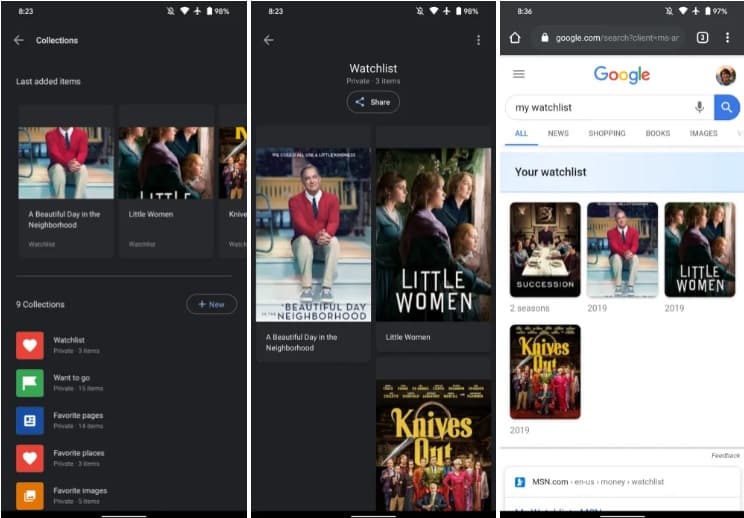The image size is (744, 518).
Task: Tap the google.com URL address bar
Action: (x=609, y=37)
